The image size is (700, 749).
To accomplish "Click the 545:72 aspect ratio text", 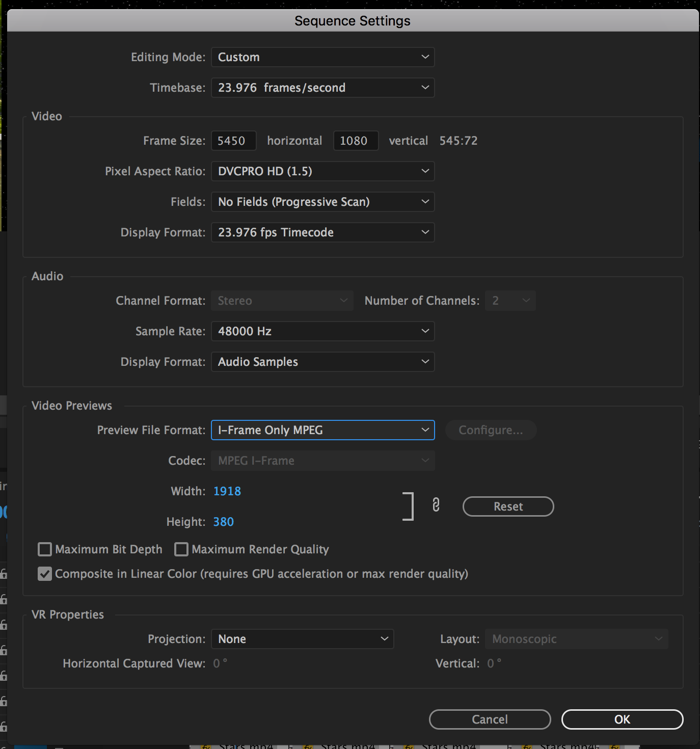I will [x=459, y=141].
